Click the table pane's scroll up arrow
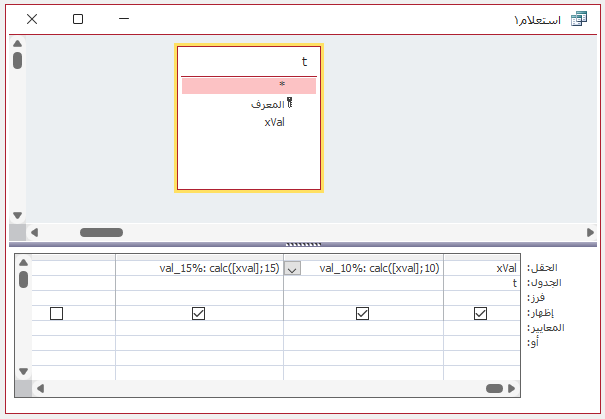Viewport: 605px width, 419px height. 17,45
